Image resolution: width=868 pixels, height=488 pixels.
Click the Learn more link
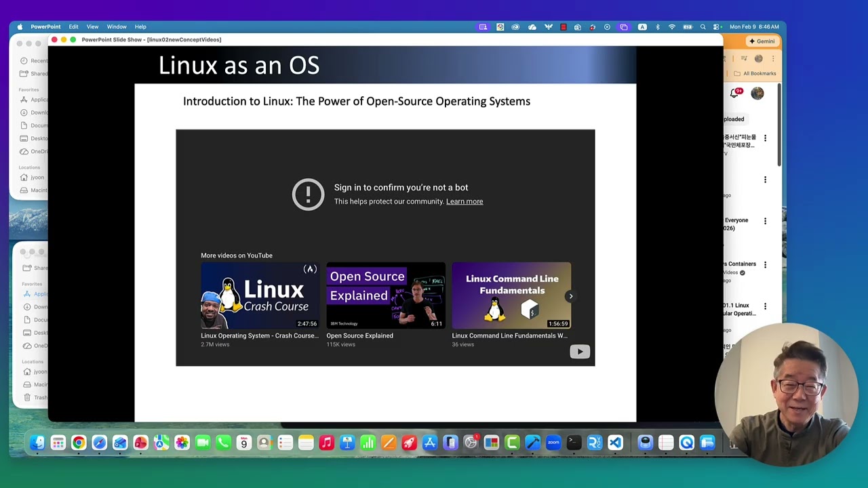click(465, 201)
